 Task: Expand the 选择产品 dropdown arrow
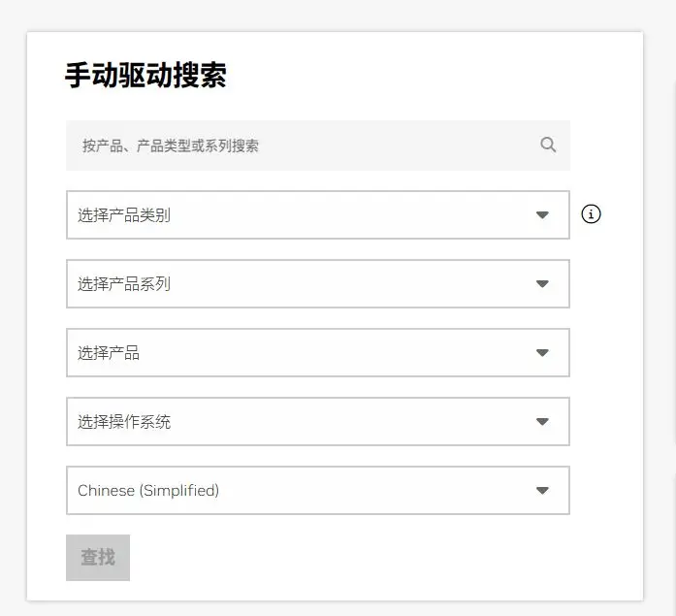pyautogui.click(x=542, y=352)
